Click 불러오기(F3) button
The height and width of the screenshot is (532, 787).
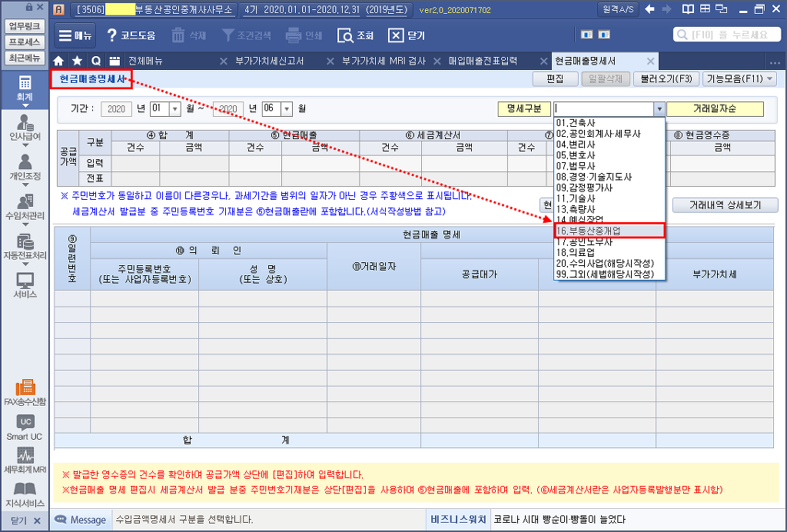tap(666, 78)
